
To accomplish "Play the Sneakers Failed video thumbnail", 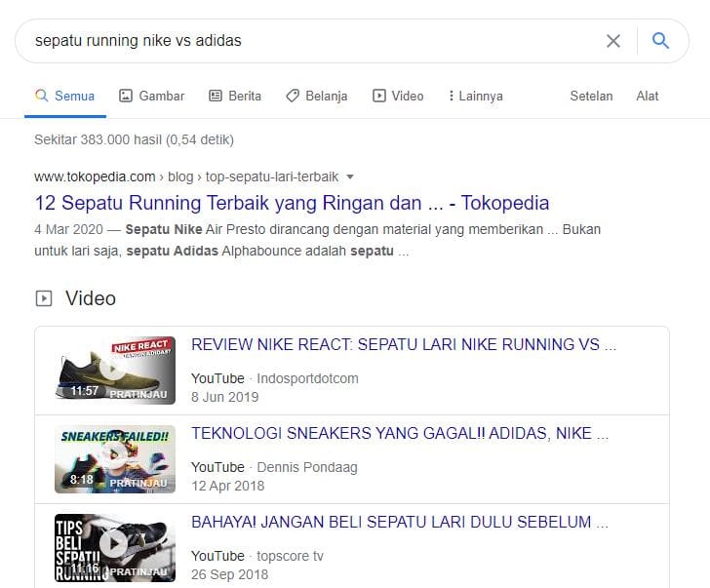I will point(115,459).
